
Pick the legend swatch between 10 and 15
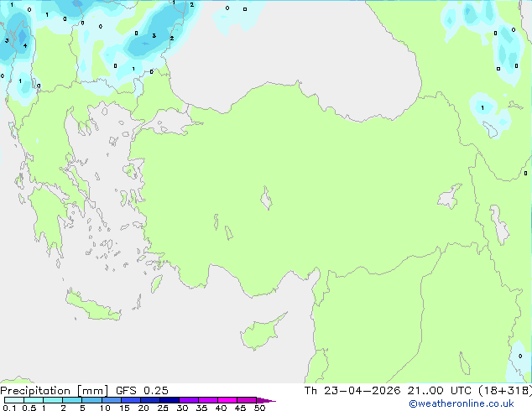(x=112, y=400)
